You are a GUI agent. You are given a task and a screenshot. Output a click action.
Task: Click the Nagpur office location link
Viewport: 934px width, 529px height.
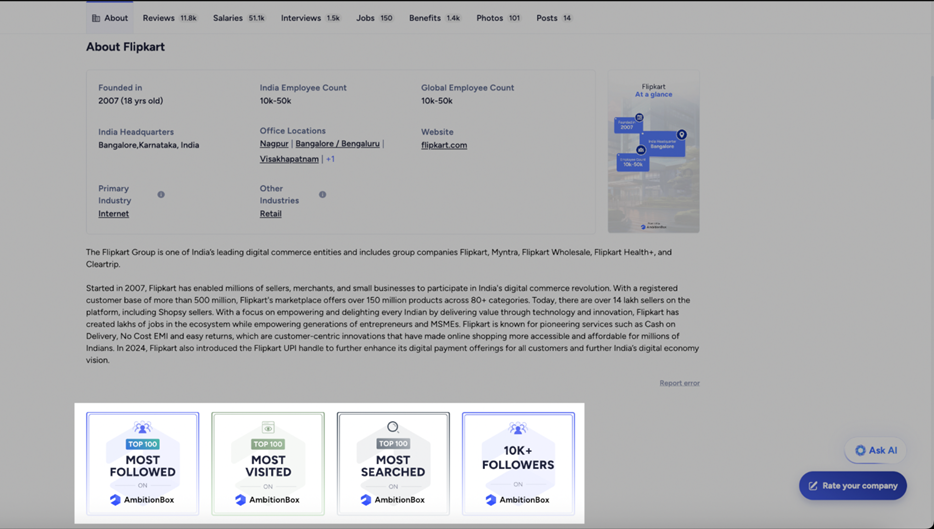tap(274, 144)
